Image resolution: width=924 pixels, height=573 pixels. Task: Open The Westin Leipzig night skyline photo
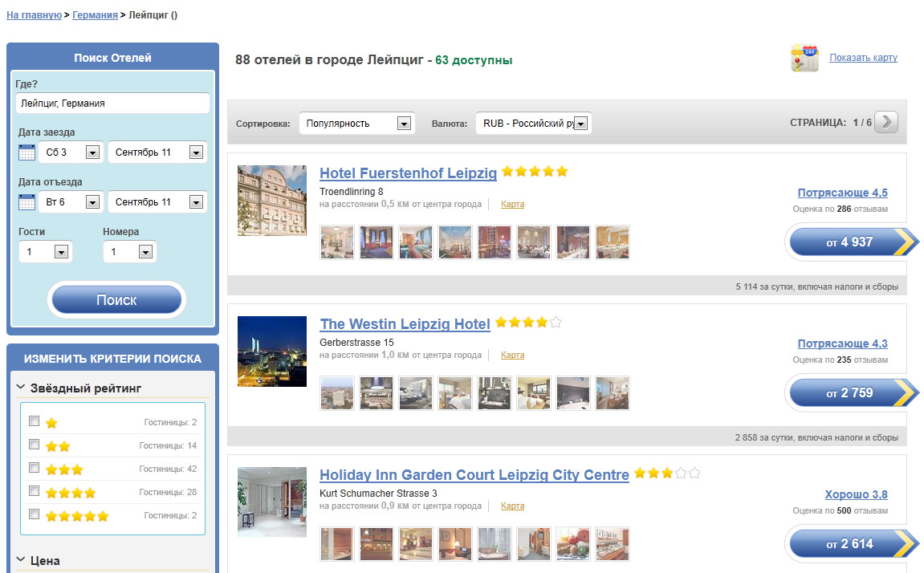272,352
